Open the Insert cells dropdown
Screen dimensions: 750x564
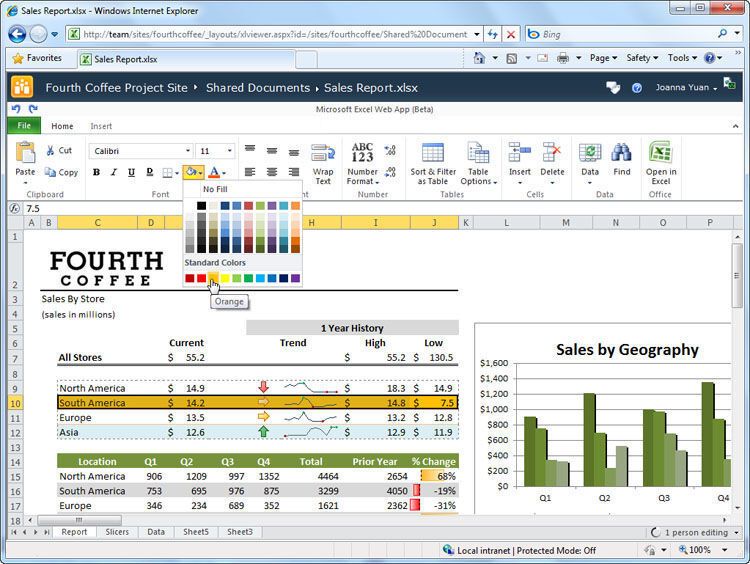pos(519,164)
